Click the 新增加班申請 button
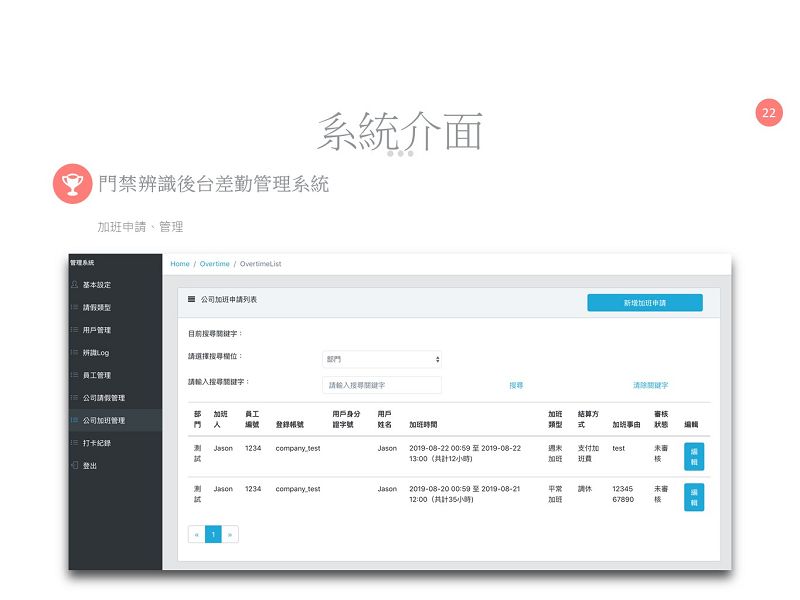 645,303
